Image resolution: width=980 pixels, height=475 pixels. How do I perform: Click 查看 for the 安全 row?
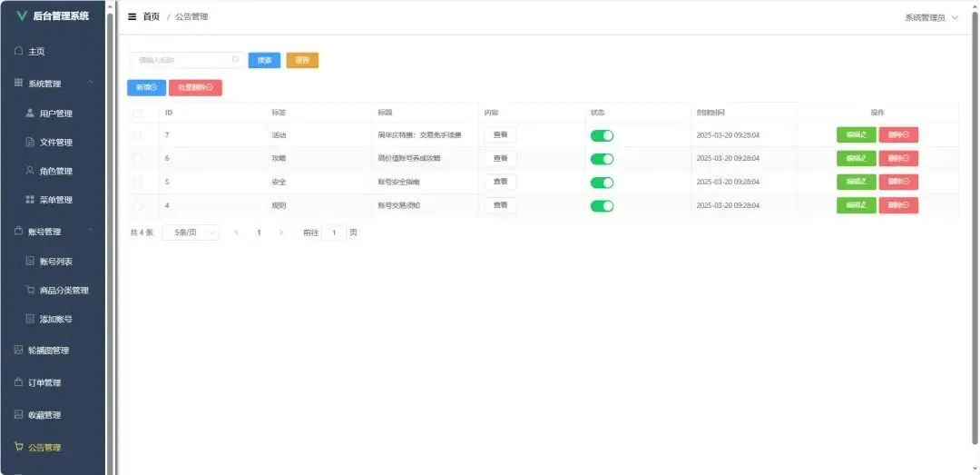click(x=501, y=182)
